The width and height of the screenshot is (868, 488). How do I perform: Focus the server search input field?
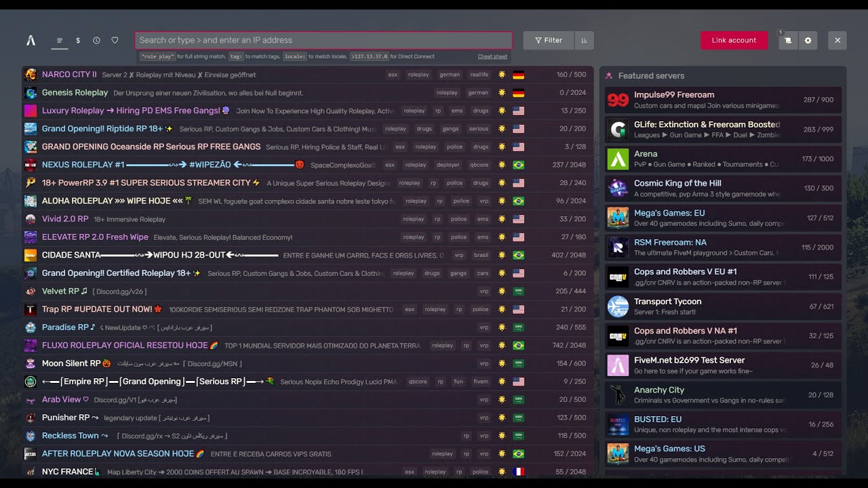pos(323,40)
